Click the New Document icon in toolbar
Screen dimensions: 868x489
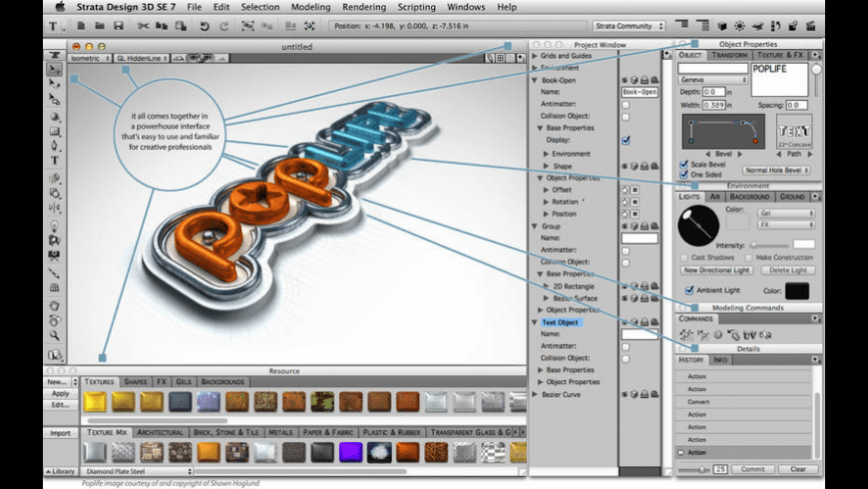coord(81,26)
